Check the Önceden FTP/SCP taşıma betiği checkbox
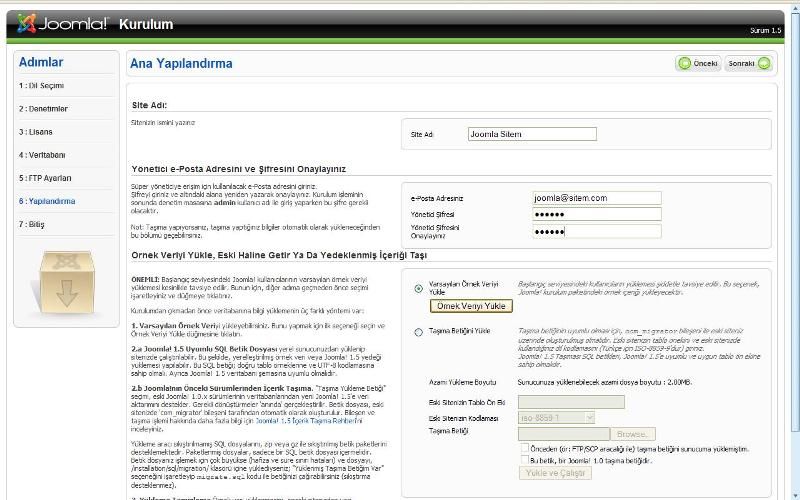800x500 pixels. pos(524,448)
